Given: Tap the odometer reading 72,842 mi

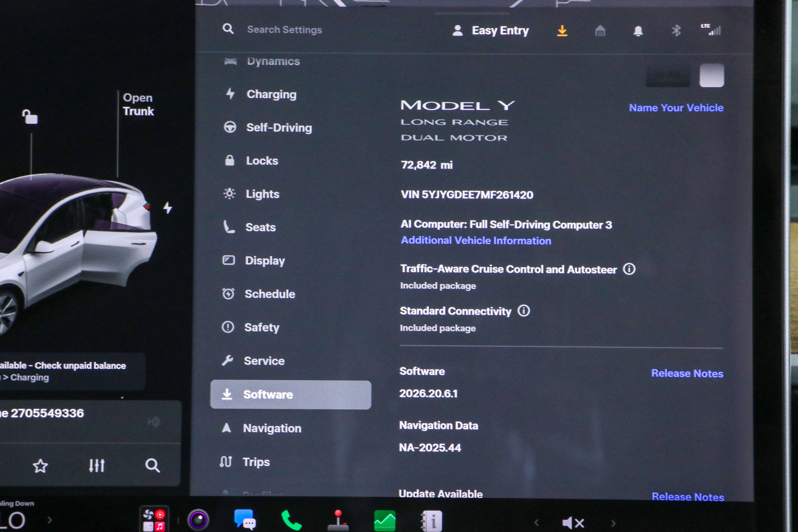Looking at the screenshot, I should tap(427, 165).
